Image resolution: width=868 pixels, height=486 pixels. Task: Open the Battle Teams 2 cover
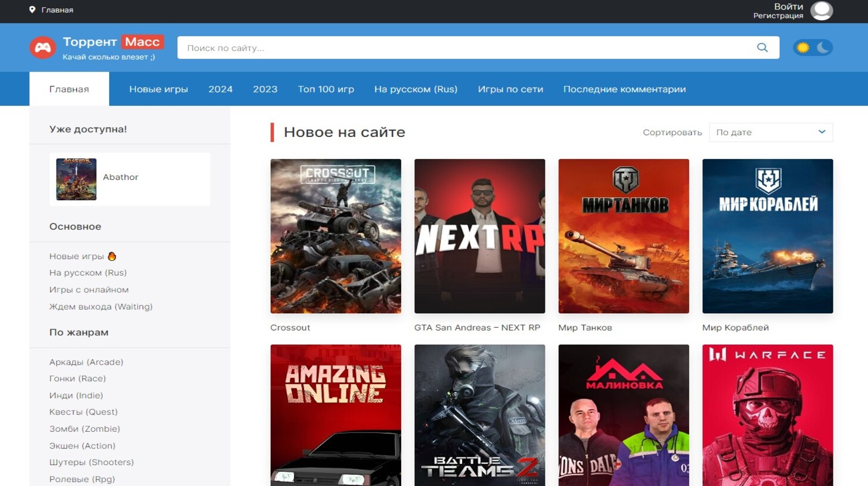coord(480,415)
